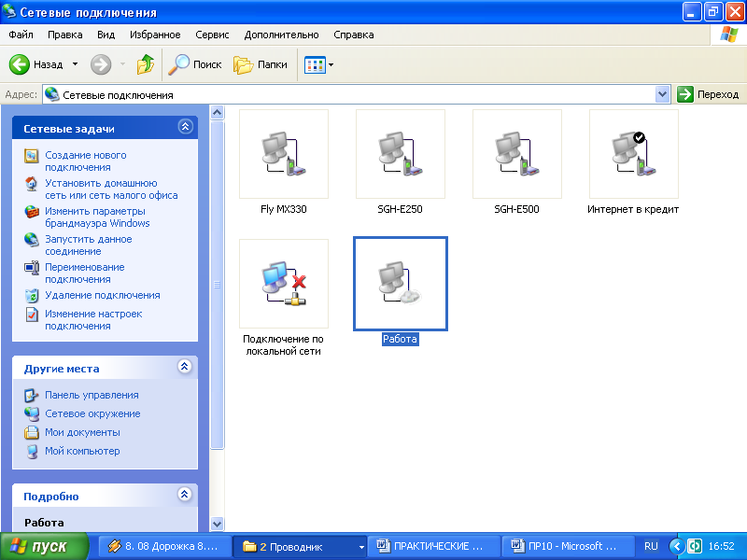Click the Панель управления icon
The height and width of the screenshot is (560, 747).
(x=32, y=395)
